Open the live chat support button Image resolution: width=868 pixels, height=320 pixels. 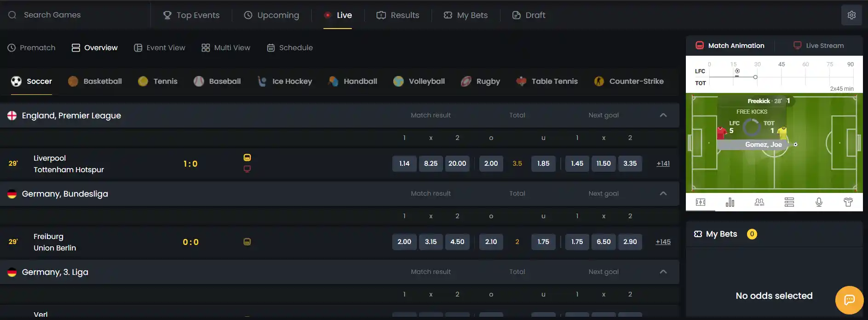(849, 300)
